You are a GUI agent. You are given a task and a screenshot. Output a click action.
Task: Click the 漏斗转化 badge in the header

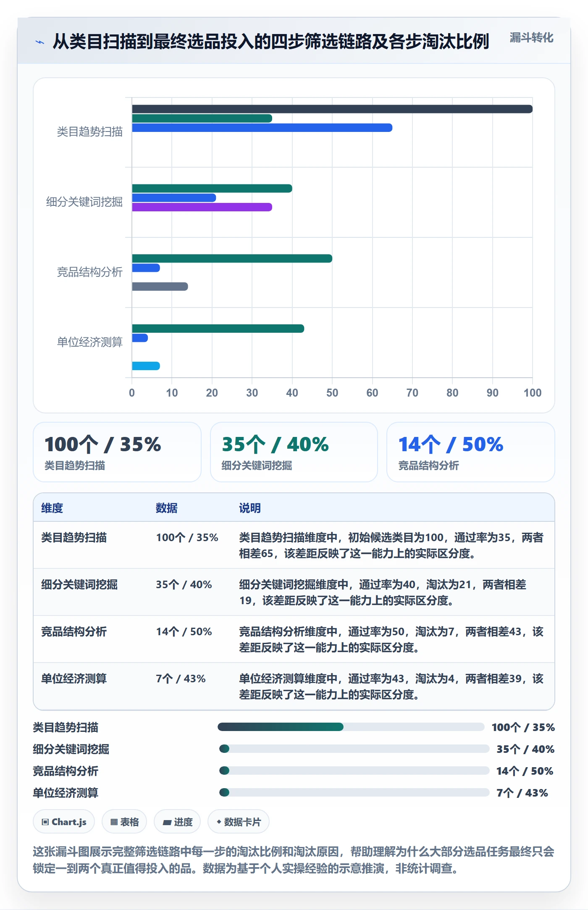tap(531, 38)
